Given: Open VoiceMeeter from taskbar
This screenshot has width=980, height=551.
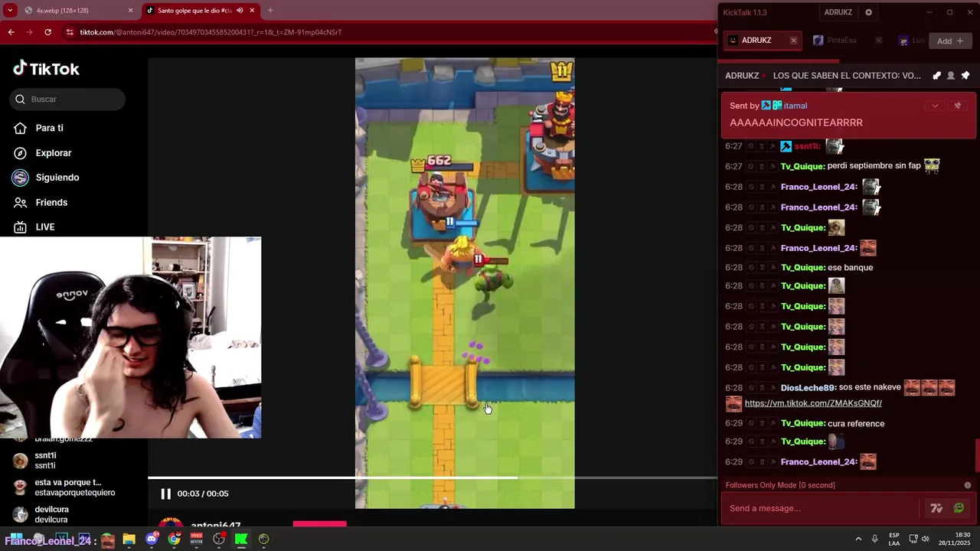Looking at the screenshot, I should (x=196, y=540).
